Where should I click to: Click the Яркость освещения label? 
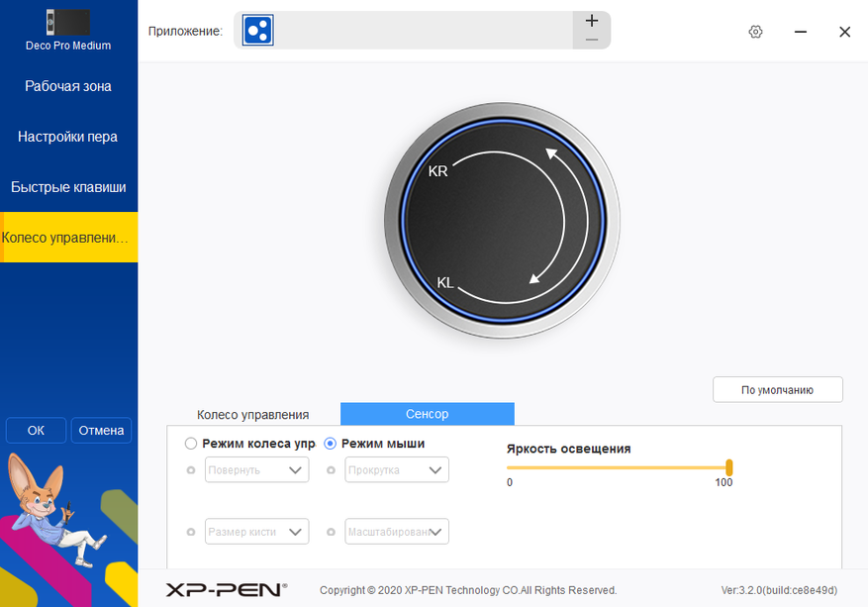[x=568, y=449]
